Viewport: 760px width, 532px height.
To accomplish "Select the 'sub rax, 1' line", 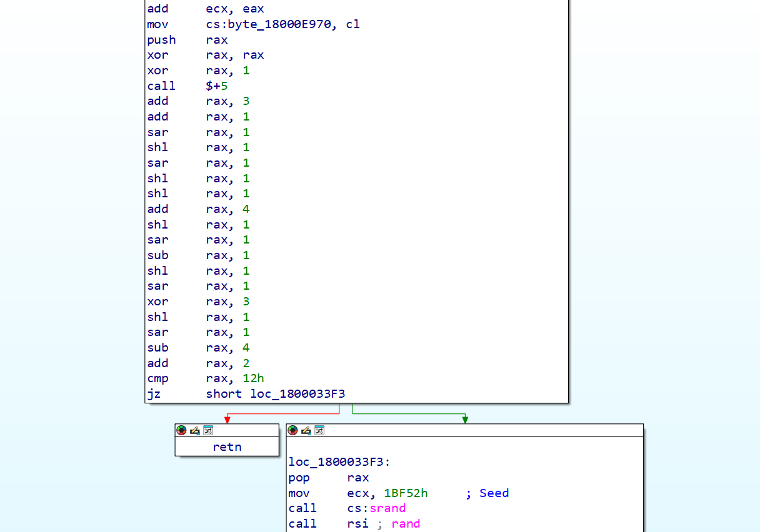I will click(x=198, y=255).
